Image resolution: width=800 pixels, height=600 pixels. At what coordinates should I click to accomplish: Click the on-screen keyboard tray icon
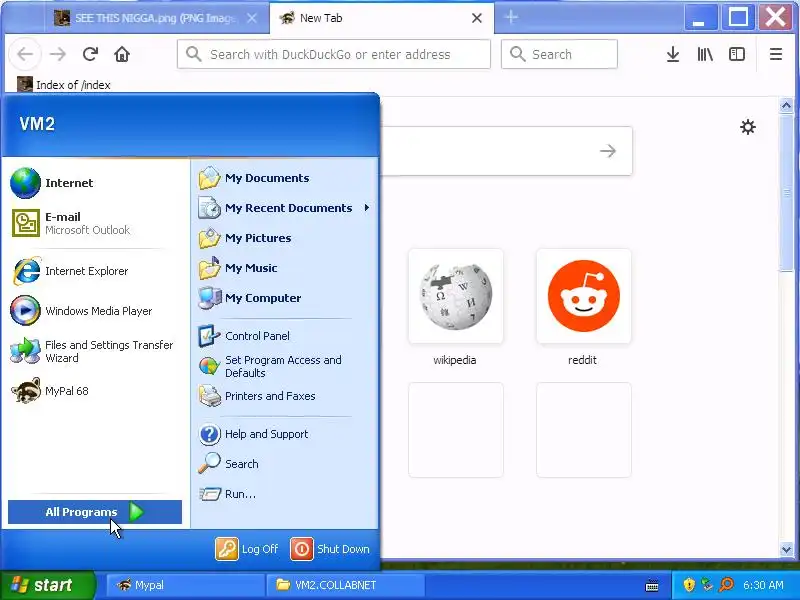[x=652, y=586]
